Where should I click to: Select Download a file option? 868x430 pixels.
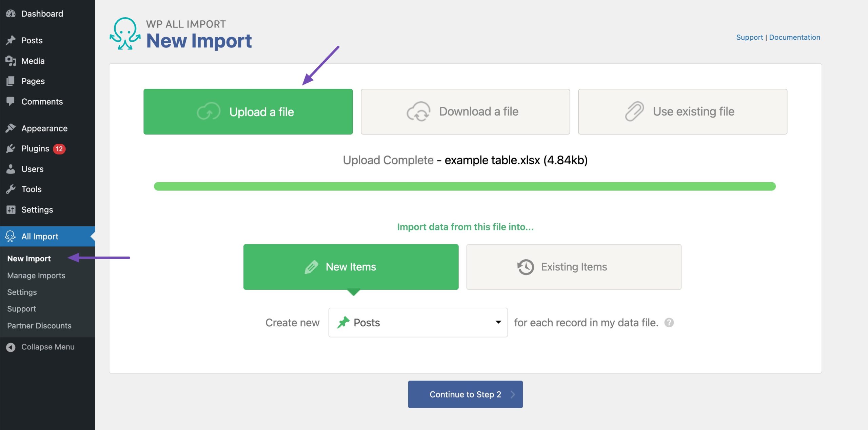(x=465, y=112)
